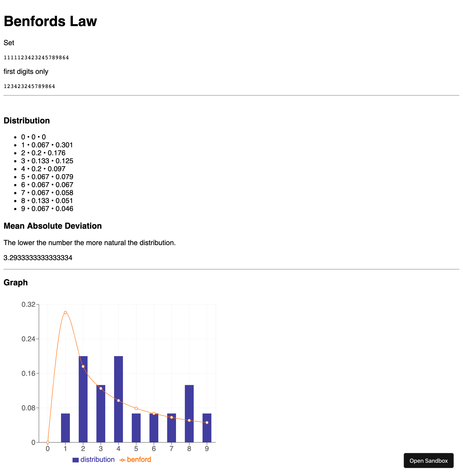Click the blue bar for digit 9

point(207,428)
